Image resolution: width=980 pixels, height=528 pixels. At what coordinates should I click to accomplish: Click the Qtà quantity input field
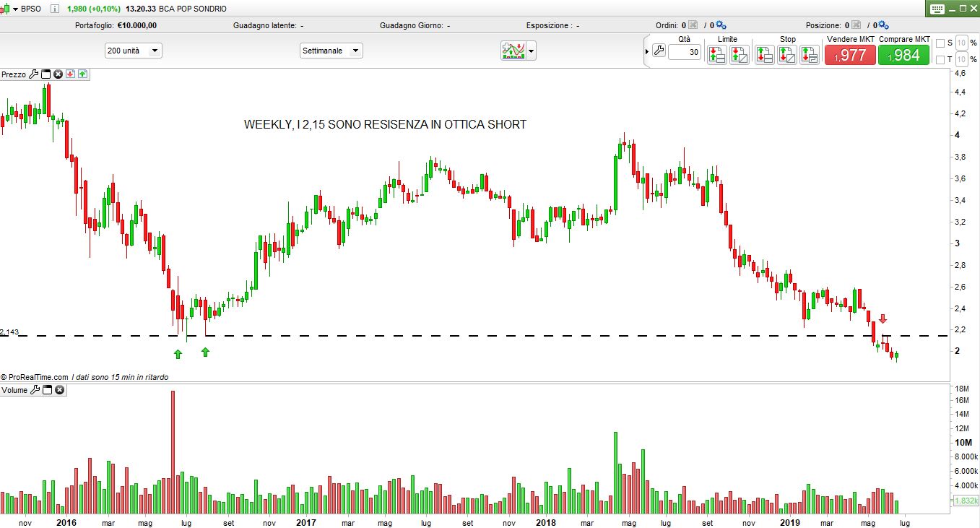click(x=684, y=52)
